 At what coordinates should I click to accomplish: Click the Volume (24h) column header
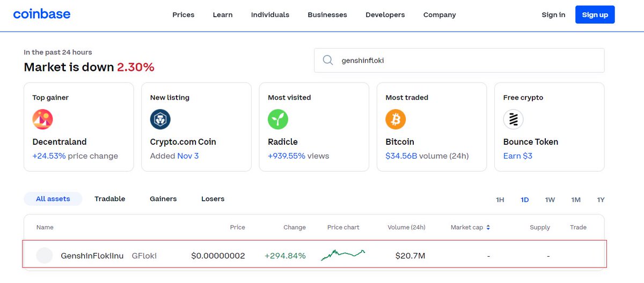point(406,227)
